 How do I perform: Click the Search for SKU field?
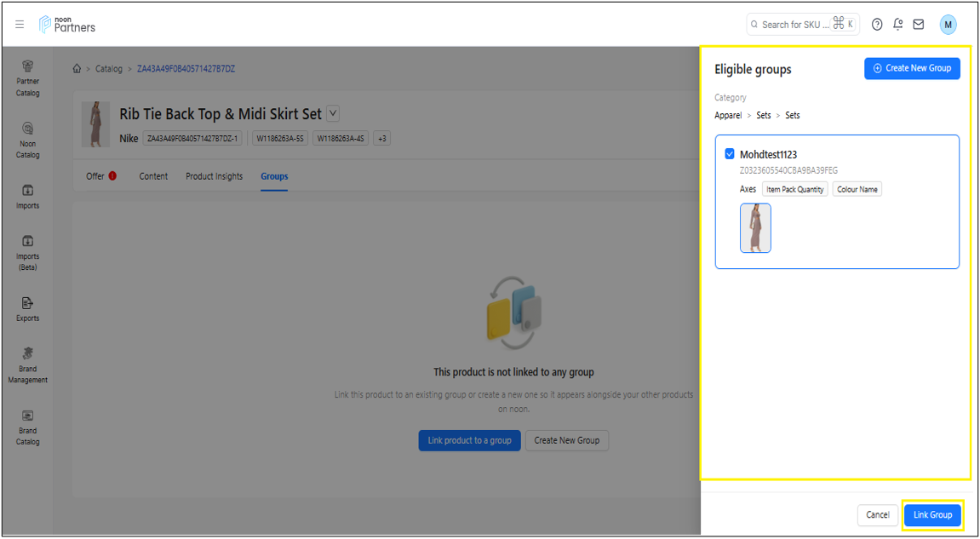point(792,25)
